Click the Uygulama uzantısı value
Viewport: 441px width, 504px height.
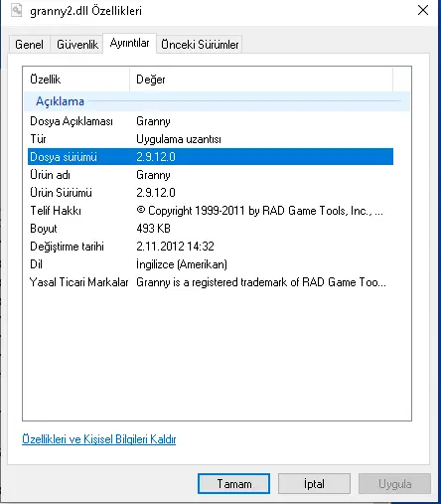coord(179,139)
